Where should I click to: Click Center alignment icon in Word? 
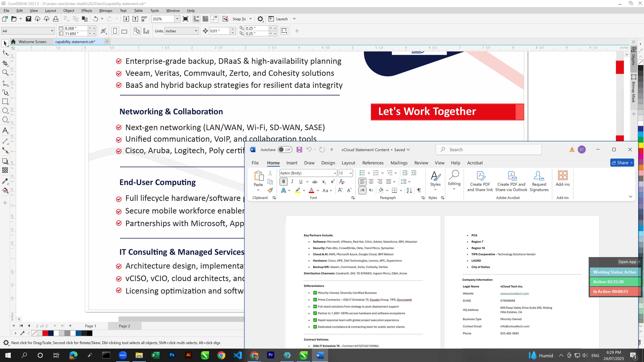[371, 182]
